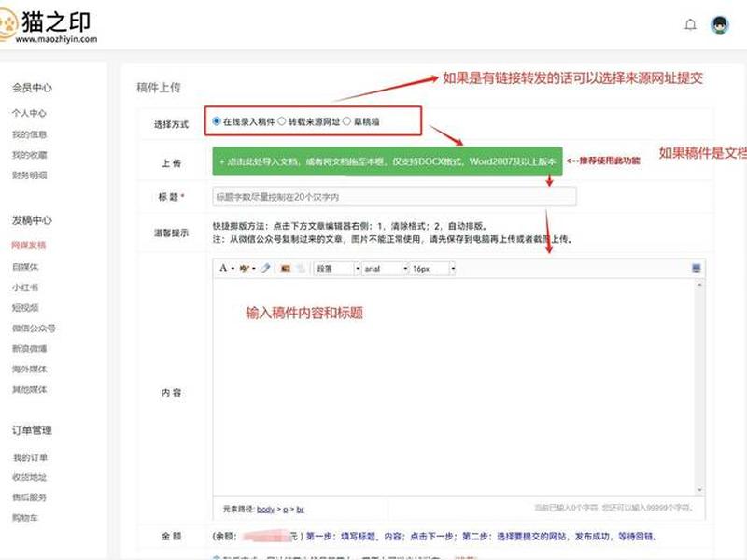This screenshot has width=747, height=560.
Task: Expand the font color dropdown arrow
Action: pos(233,269)
